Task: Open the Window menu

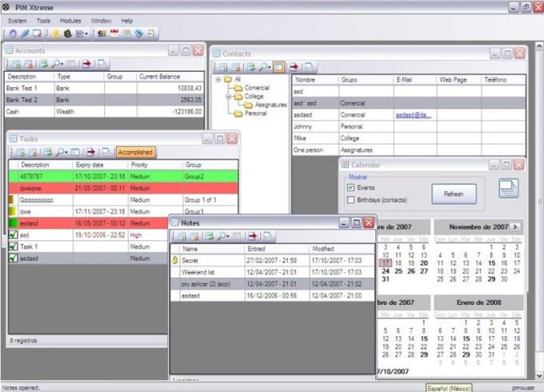Action: click(101, 21)
